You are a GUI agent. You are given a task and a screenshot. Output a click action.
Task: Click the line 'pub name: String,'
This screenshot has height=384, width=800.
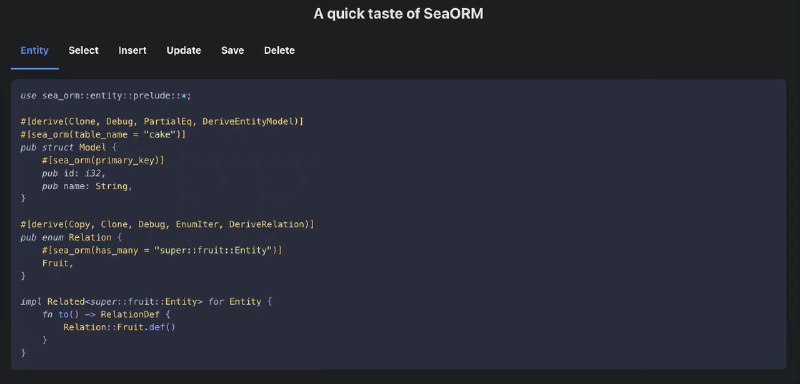(x=87, y=186)
